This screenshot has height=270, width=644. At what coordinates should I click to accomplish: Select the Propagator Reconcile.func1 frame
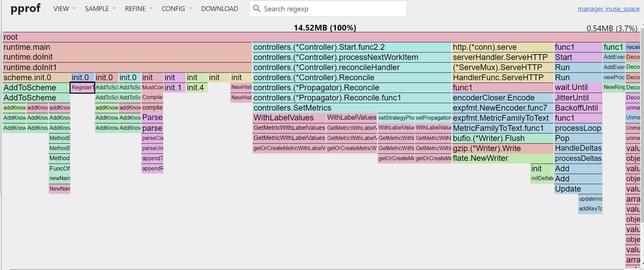[352, 98]
